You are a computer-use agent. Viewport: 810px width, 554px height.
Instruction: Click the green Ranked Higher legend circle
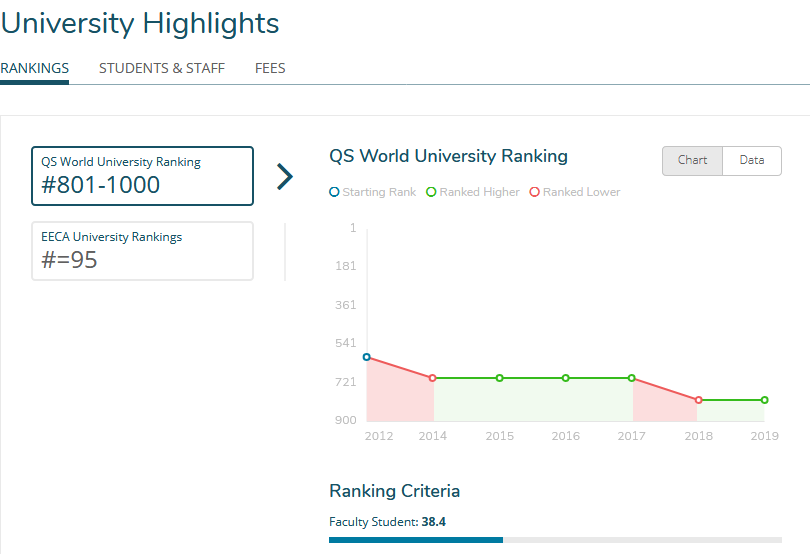431,192
